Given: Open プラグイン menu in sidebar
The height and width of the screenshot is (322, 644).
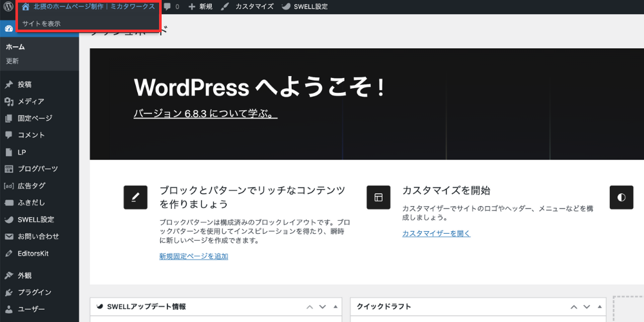Looking at the screenshot, I should [x=35, y=292].
